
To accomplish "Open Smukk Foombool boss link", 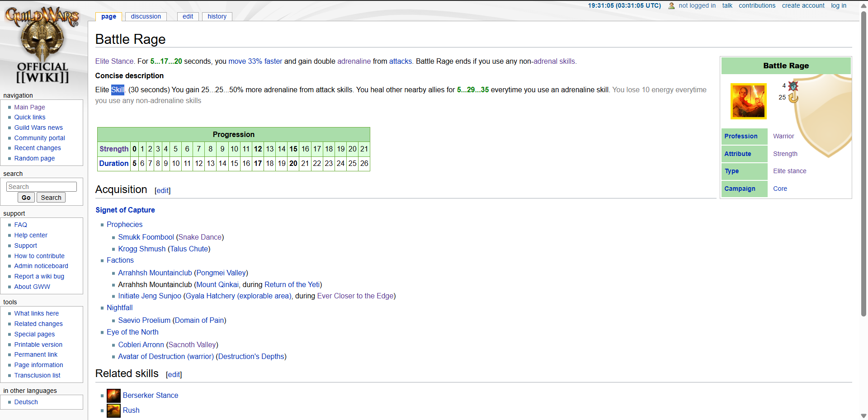I will click(146, 237).
